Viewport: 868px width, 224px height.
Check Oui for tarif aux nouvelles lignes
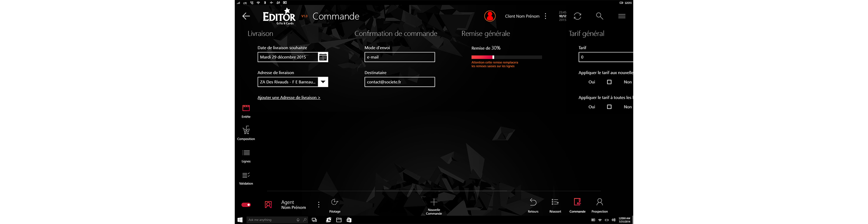point(609,82)
